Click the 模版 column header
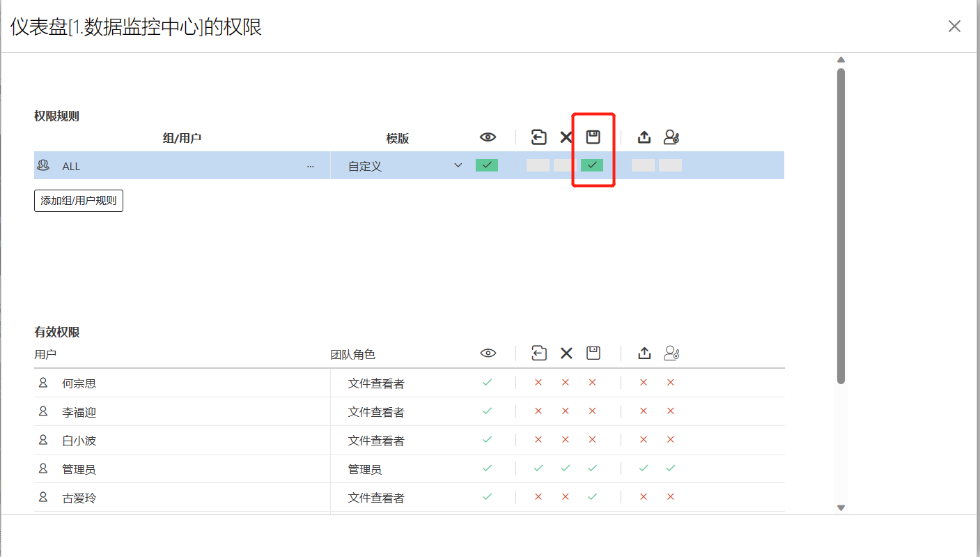 point(398,138)
